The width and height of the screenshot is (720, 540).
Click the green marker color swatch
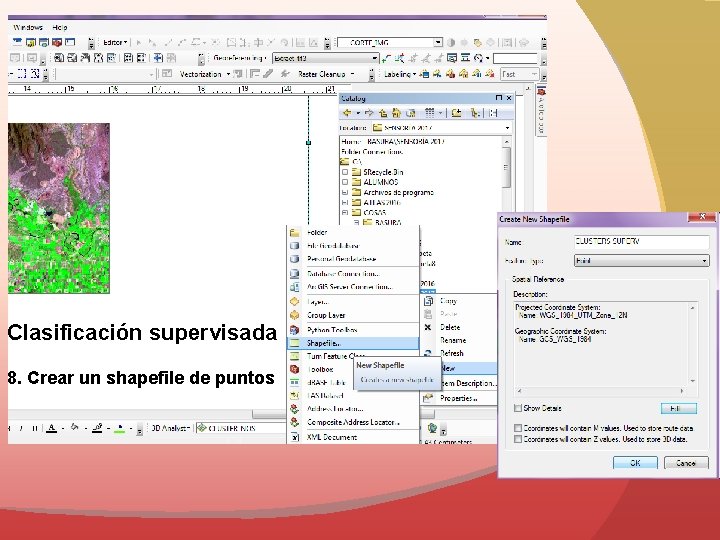point(119,428)
